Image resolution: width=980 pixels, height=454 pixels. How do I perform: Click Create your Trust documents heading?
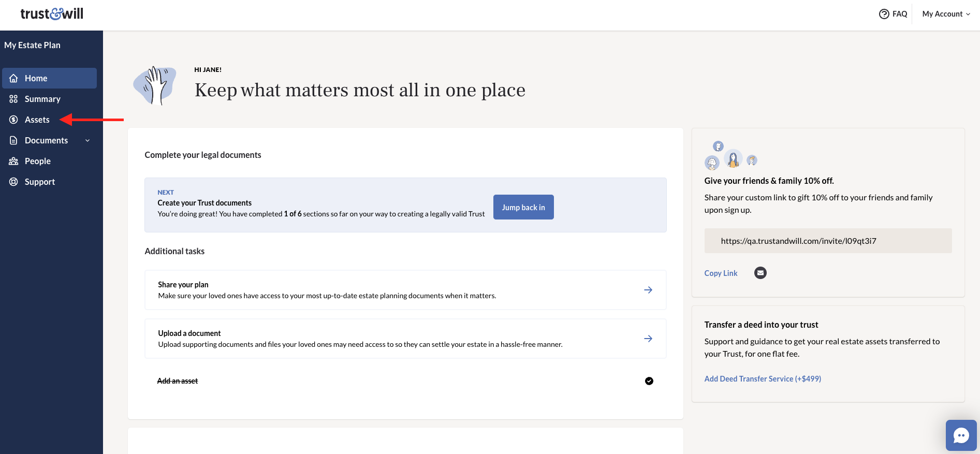point(204,203)
